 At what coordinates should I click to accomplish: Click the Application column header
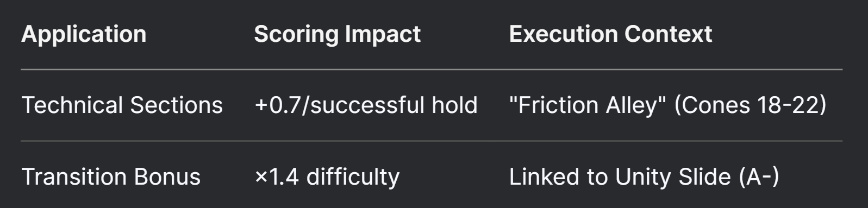tap(84, 34)
